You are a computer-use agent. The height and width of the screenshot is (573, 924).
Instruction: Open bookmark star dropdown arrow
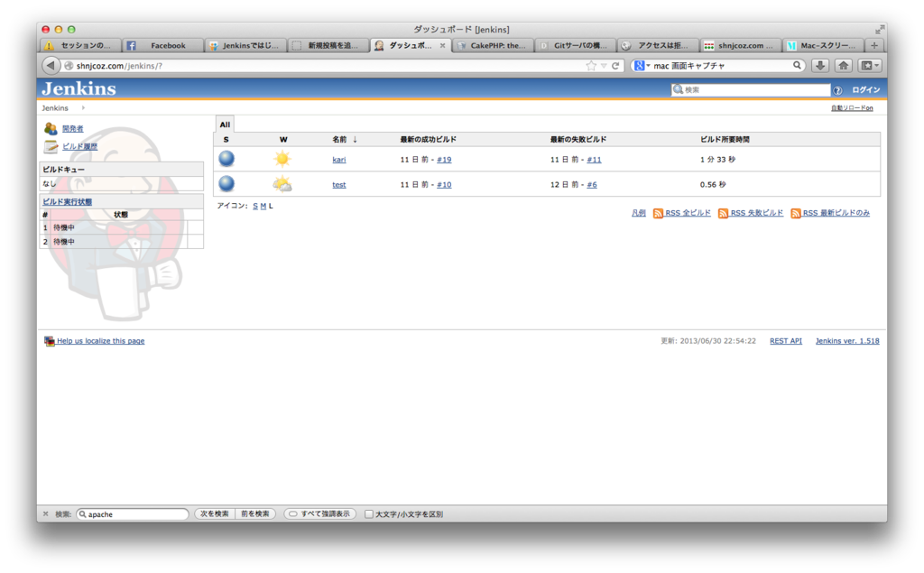[x=604, y=66]
